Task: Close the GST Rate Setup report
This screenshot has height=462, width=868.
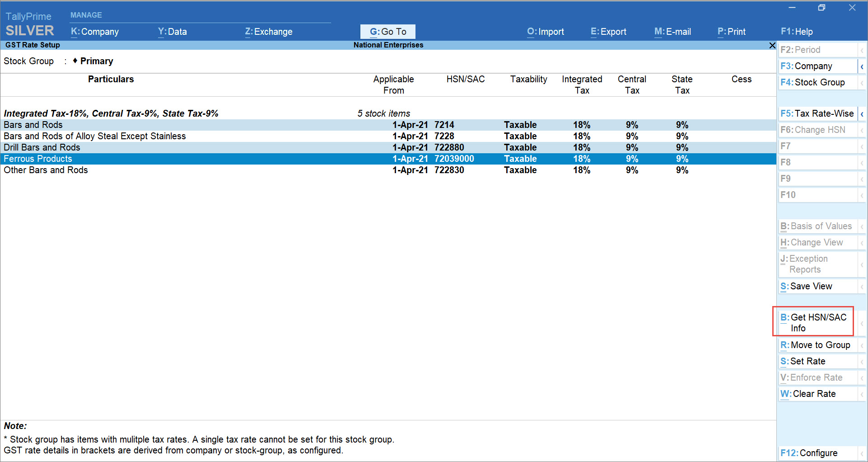Action: tap(772, 45)
